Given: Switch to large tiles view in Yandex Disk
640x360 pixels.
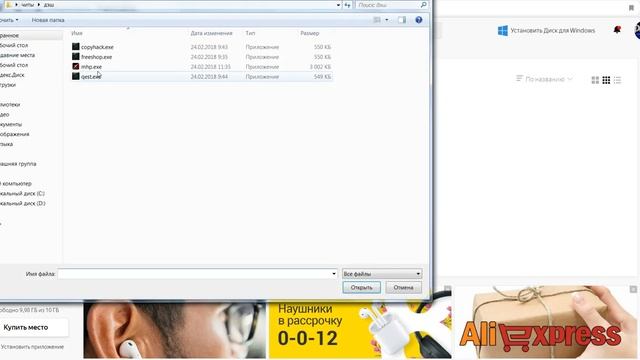Looking at the screenshot, I should pyautogui.click(x=595, y=80).
